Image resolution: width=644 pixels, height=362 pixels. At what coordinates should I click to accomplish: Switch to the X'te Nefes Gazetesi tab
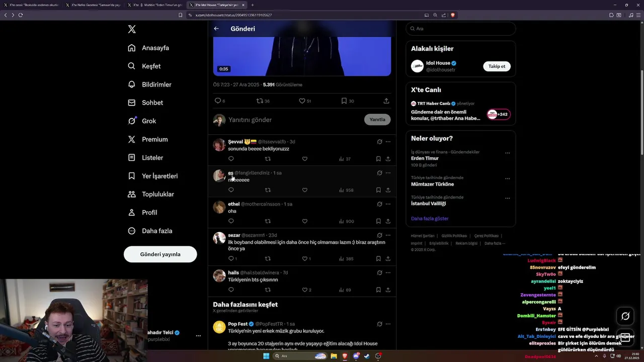click(93, 5)
